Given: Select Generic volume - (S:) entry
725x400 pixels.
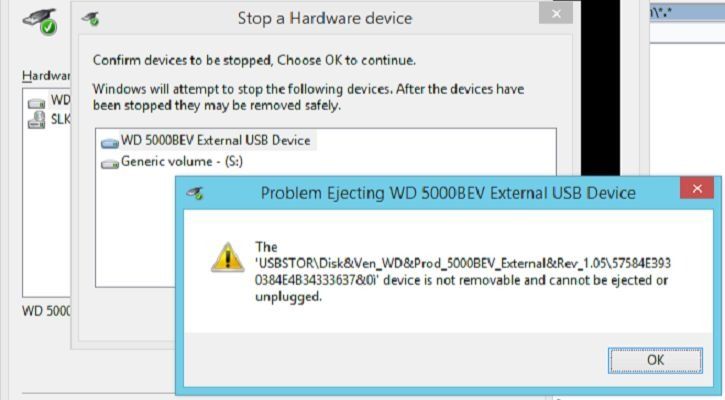Looking at the screenshot, I should 172,162.
